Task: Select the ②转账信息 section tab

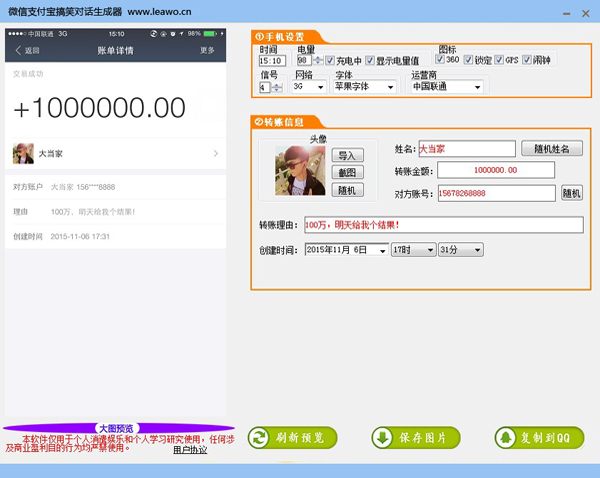Action: [x=285, y=122]
